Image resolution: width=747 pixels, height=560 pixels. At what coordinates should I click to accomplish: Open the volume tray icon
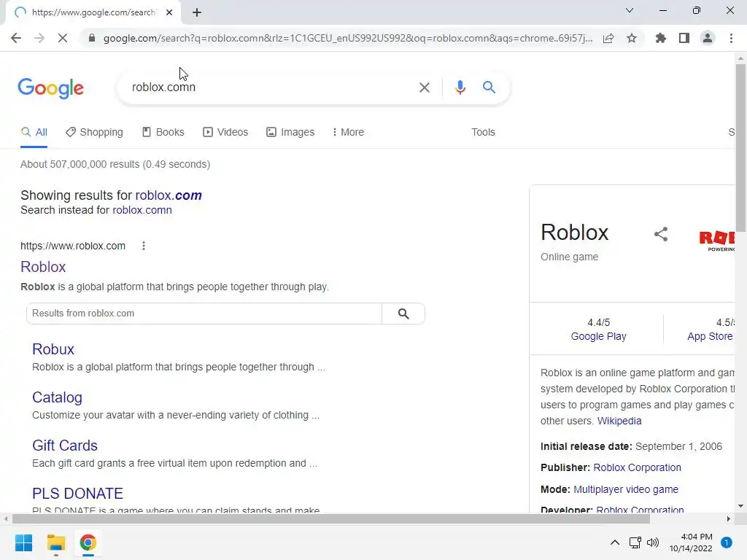pyautogui.click(x=653, y=542)
